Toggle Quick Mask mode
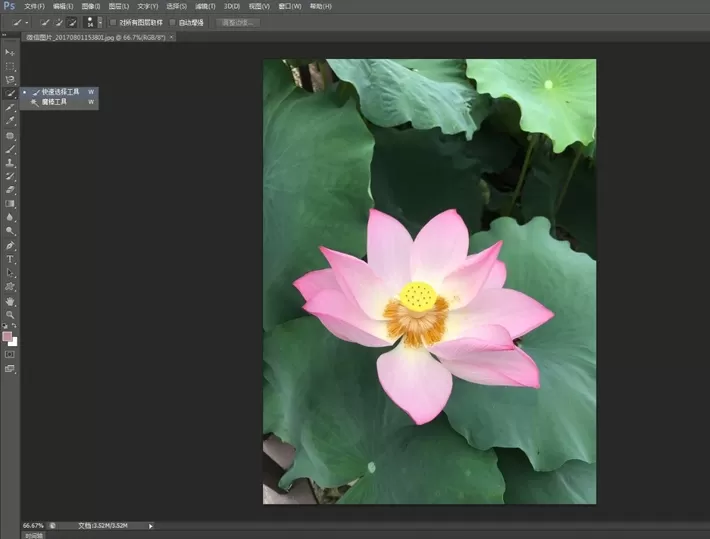710x539 pixels. [10, 355]
